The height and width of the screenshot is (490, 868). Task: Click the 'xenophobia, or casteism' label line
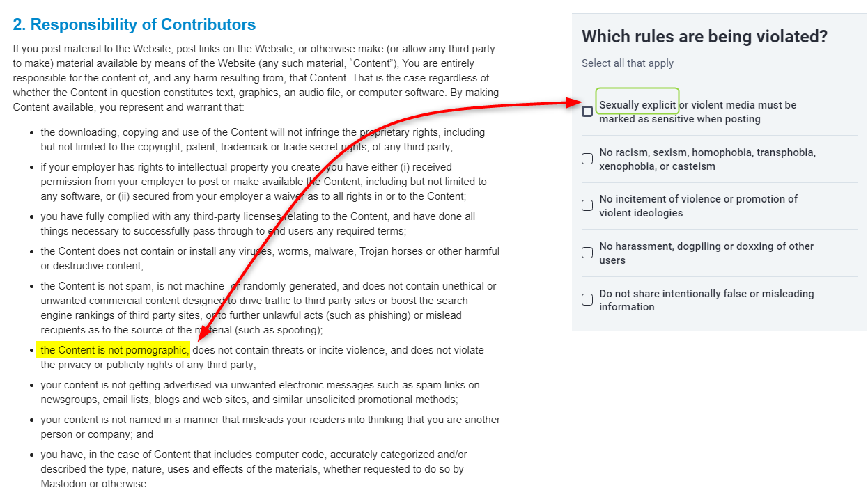coord(657,166)
